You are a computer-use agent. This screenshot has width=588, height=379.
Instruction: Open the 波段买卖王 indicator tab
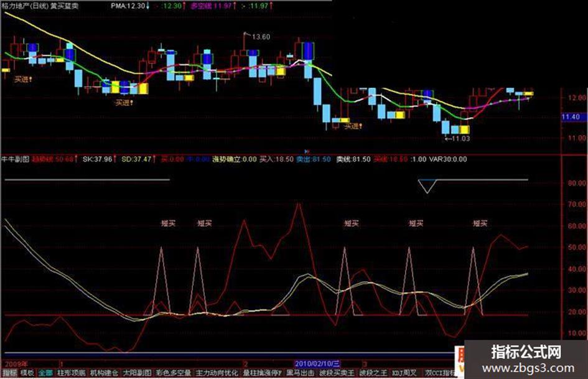pyautogui.click(x=337, y=373)
